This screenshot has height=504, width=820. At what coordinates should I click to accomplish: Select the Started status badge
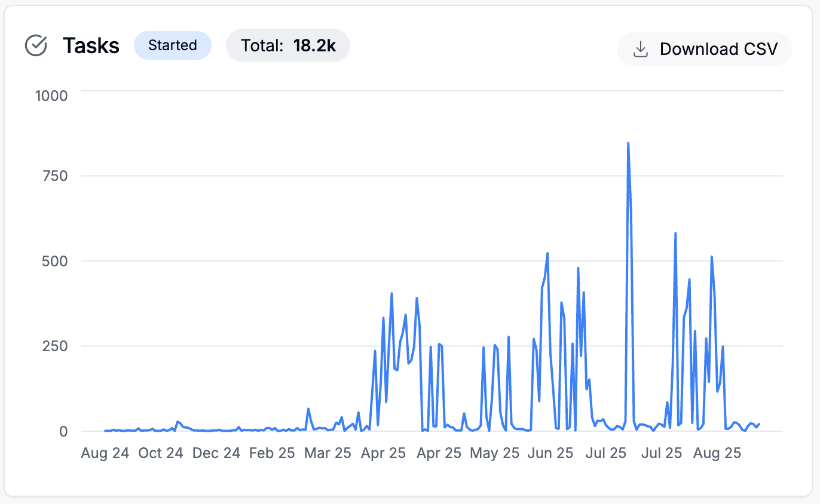click(x=172, y=45)
